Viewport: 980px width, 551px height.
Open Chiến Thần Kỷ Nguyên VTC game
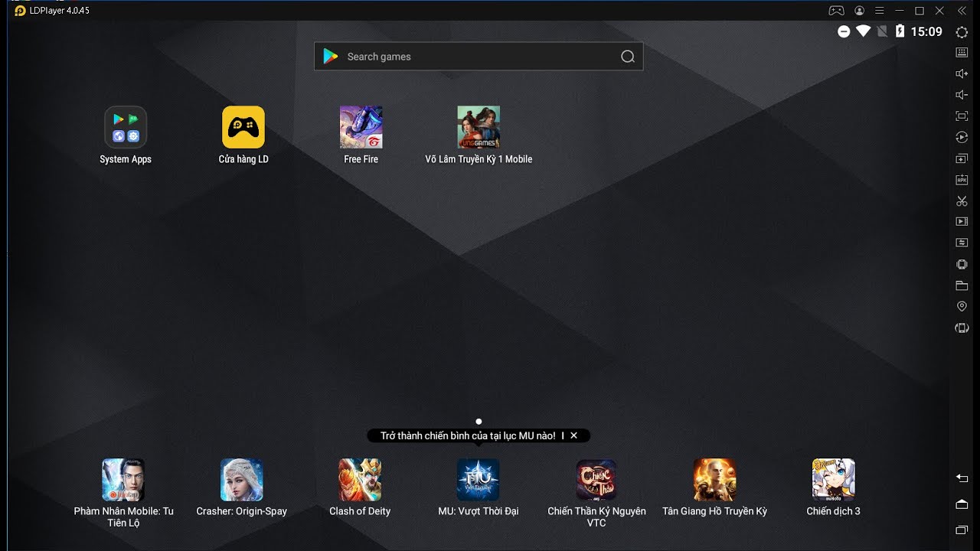596,493
